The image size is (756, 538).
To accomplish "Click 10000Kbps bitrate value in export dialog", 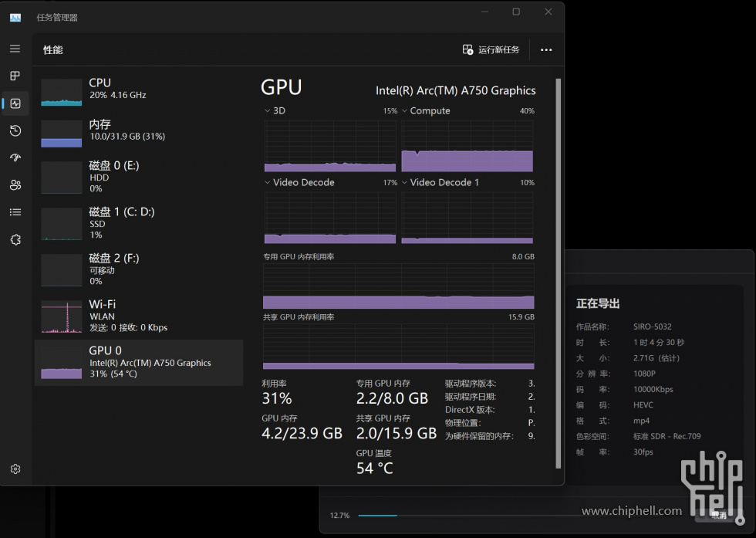I will click(653, 389).
